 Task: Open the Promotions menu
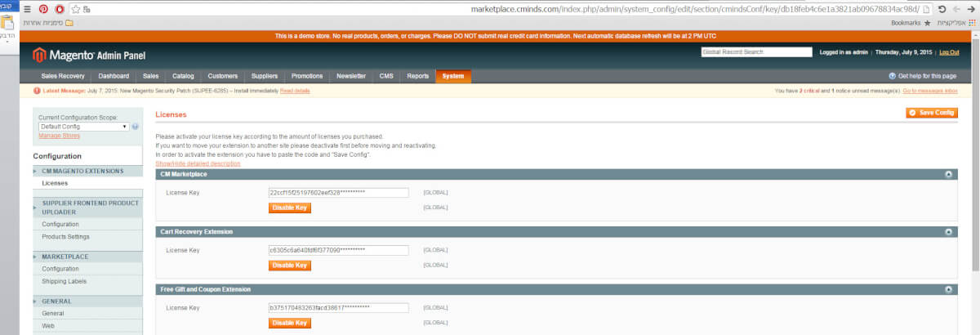tap(306, 76)
